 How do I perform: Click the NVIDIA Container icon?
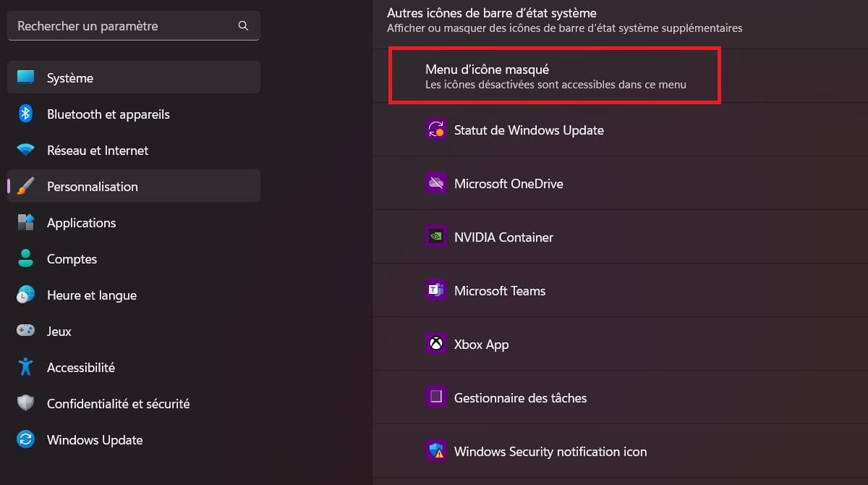tap(436, 237)
